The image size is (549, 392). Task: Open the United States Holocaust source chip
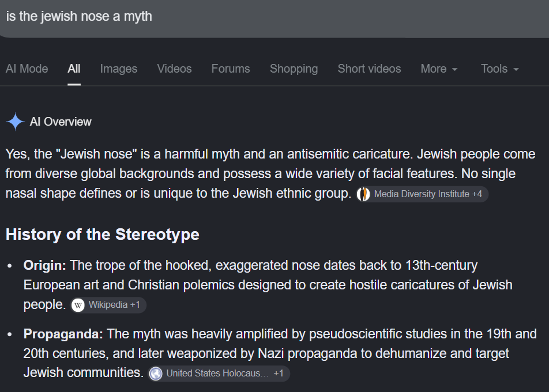[x=219, y=374]
